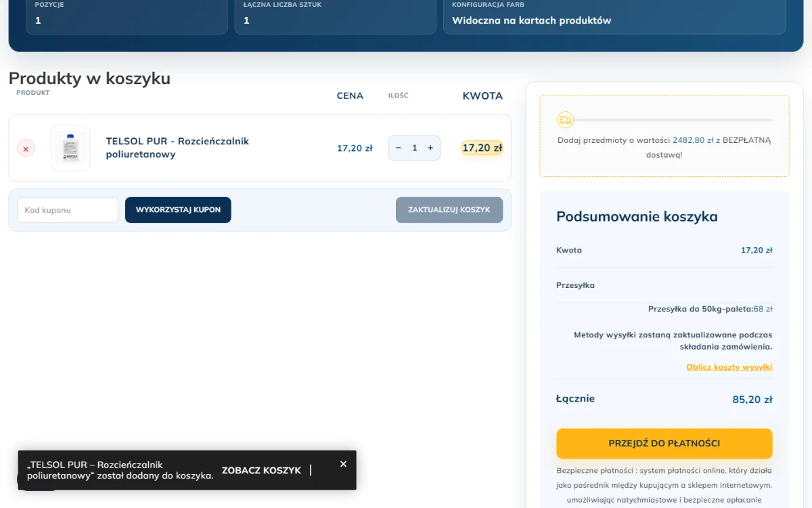Remove TELSOL PUR from the cart
The width and height of the screenshot is (812, 508).
click(26, 148)
